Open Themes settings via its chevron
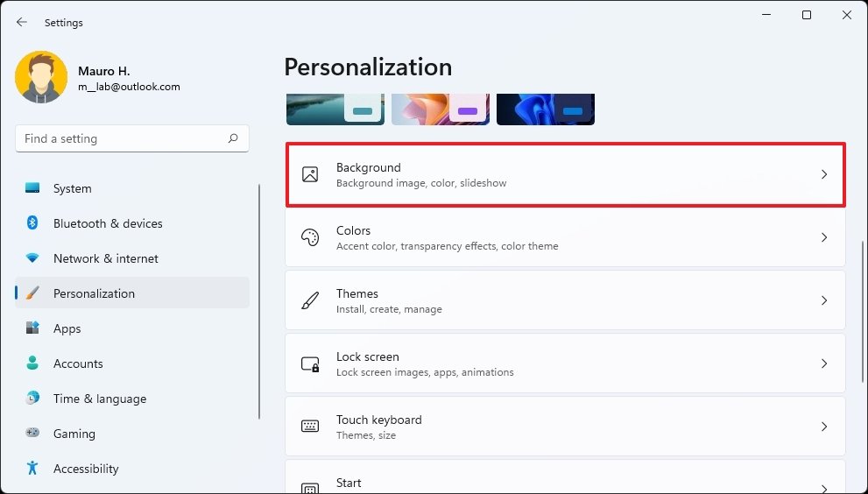The width and height of the screenshot is (868, 494). point(824,300)
